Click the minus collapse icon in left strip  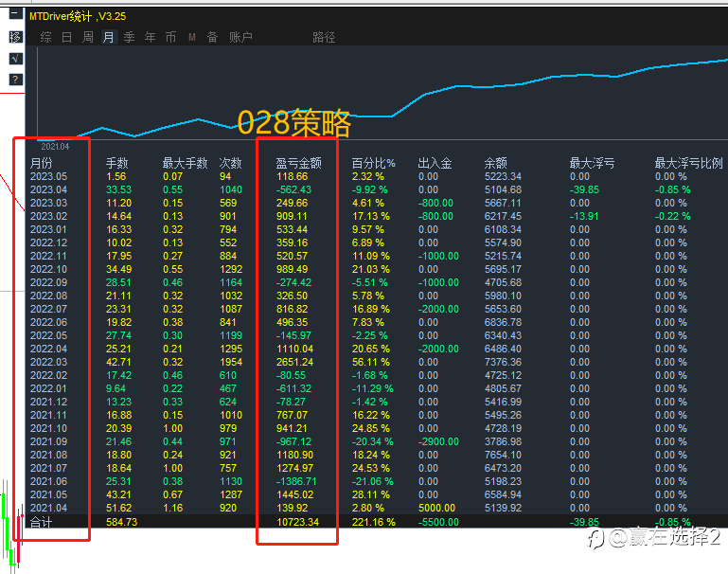(x=15, y=15)
